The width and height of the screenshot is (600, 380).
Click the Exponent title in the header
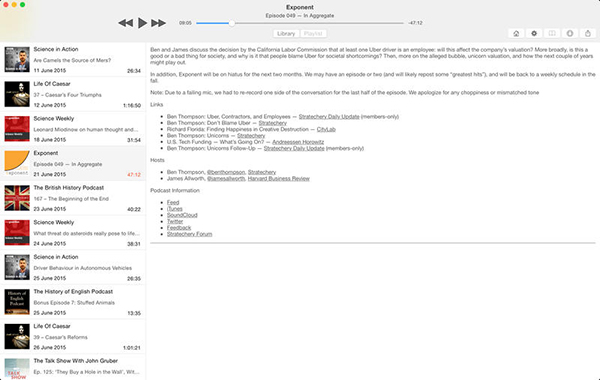click(300, 7)
